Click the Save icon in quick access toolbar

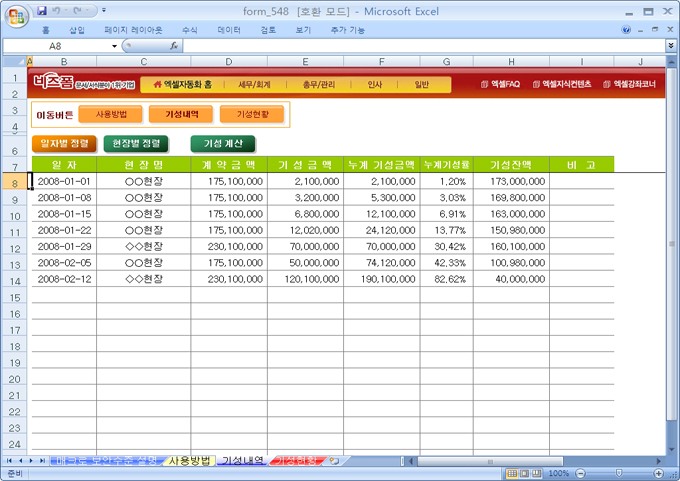click(42, 11)
